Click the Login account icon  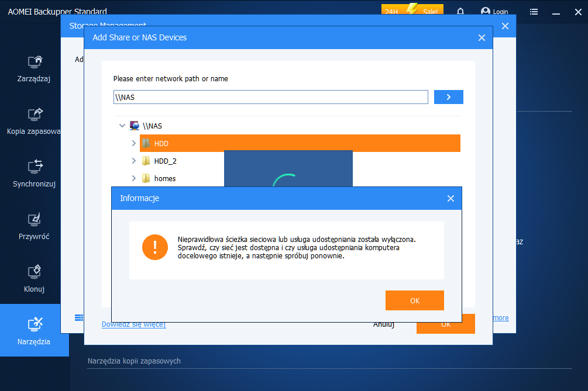point(485,12)
